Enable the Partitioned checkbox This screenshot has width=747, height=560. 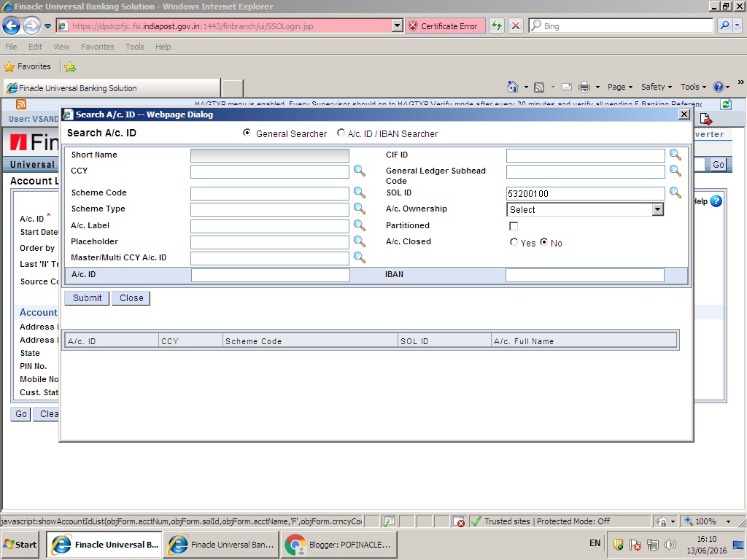point(514,226)
